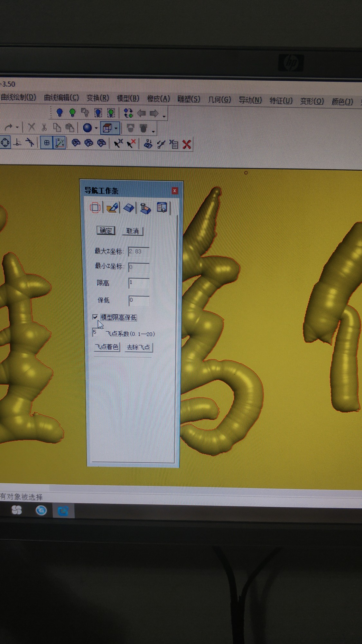Open the 雕塑(S) menu
The height and width of the screenshot is (644, 362).
coord(189,99)
